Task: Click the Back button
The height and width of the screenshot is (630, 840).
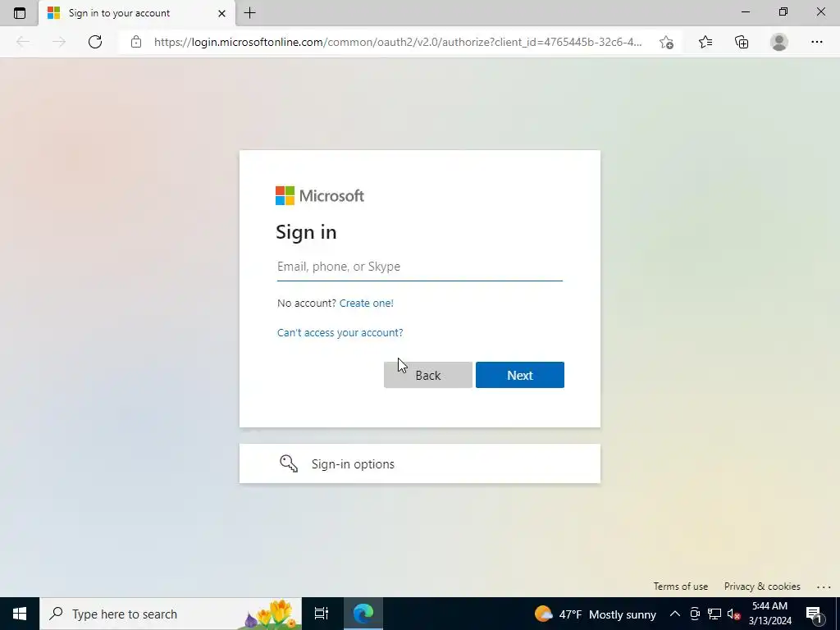Action: pyautogui.click(x=428, y=375)
